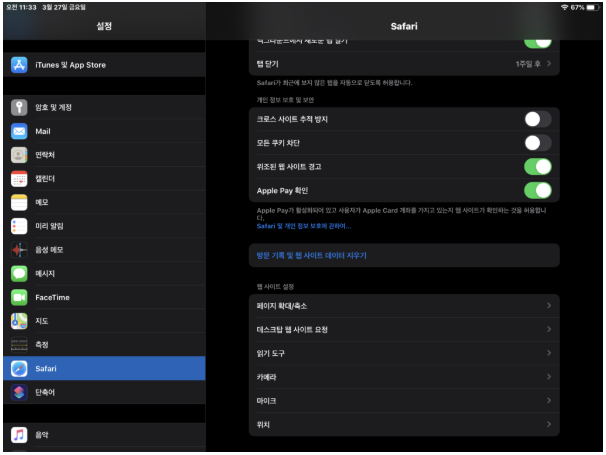Screen dimensions: 606x455
Task: Tap the 미리 알림 reminders icon
Action: 19,226
